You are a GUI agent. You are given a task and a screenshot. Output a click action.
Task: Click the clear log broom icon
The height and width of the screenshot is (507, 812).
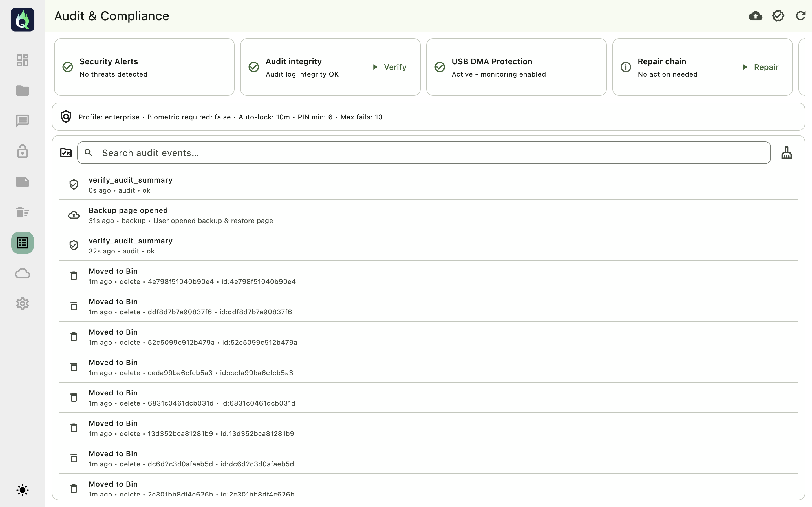click(x=787, y=153)
